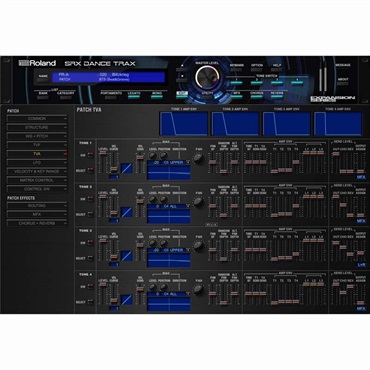The width and height of the screenshot is (370, 370).
Task: Click the Tone 1 Amp Env display
Action: point(184,123)
